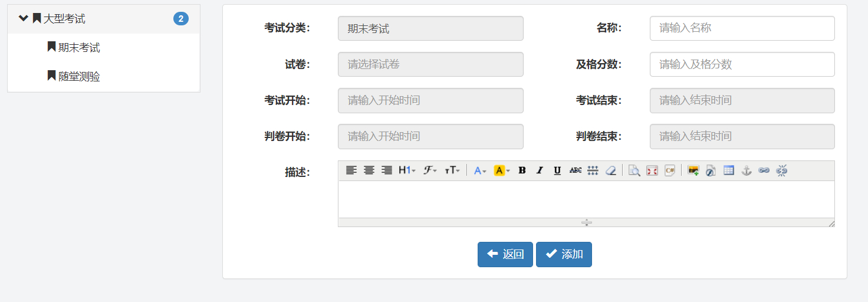
Task: Open the font family dropdown
Action: click(x=430, y=170)
